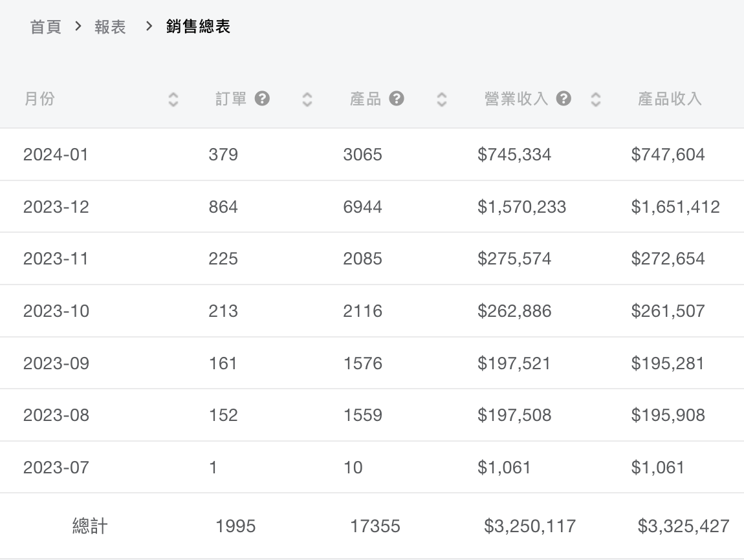Go to 首頁 in breadcrumb
The image size is (744, 560).
46,27
